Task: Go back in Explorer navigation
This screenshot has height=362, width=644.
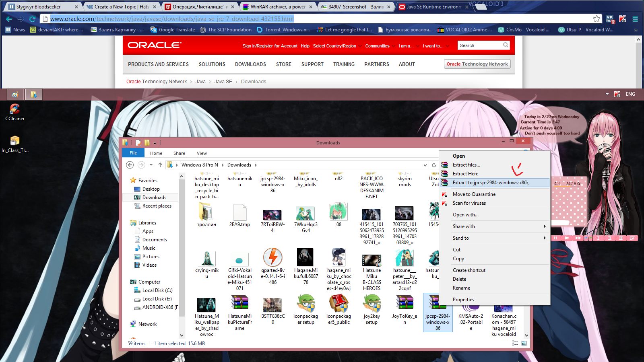Action: click(x=130, y=165)
